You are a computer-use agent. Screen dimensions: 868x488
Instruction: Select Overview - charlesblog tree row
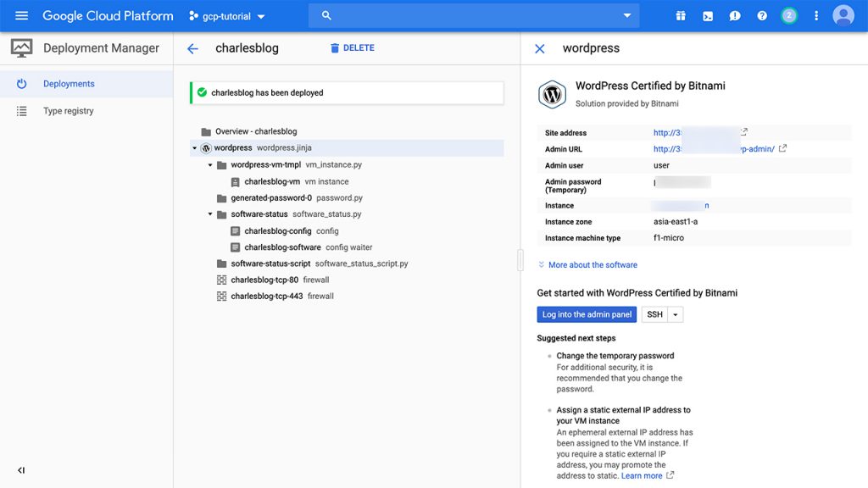(x=347, y=131)
